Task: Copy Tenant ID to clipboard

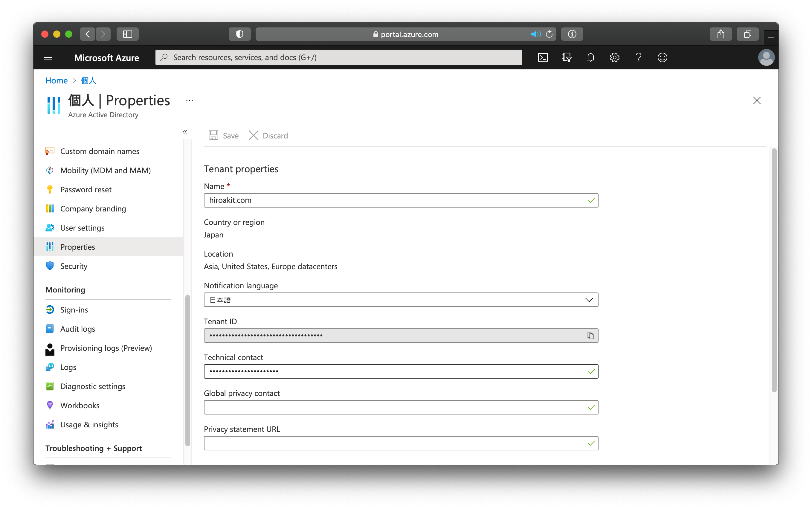Action: click(x=590, y=336)
